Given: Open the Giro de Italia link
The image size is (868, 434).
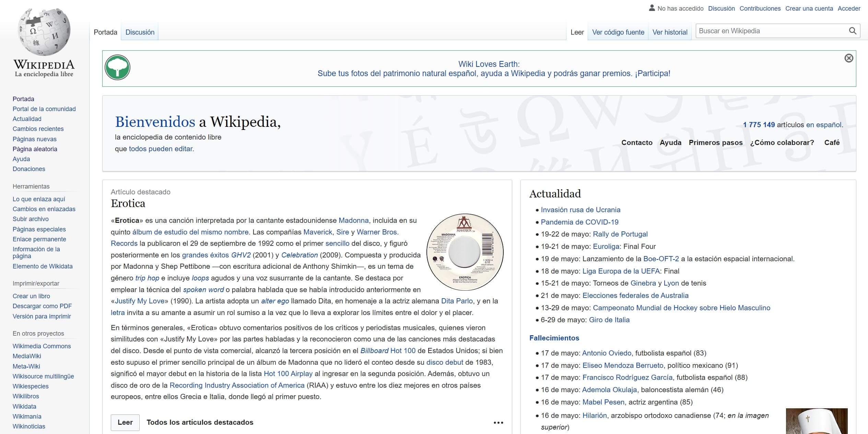Looking at the screenshot, I should (x=609, y=320).
